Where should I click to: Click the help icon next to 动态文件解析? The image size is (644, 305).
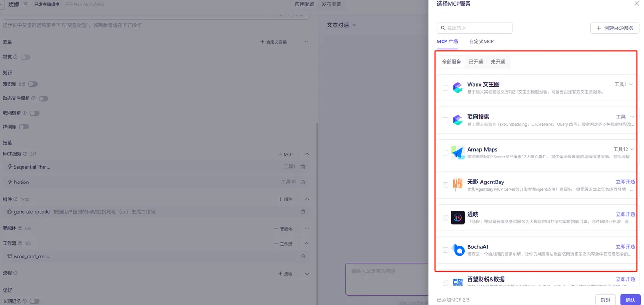[x=34, y=99]
